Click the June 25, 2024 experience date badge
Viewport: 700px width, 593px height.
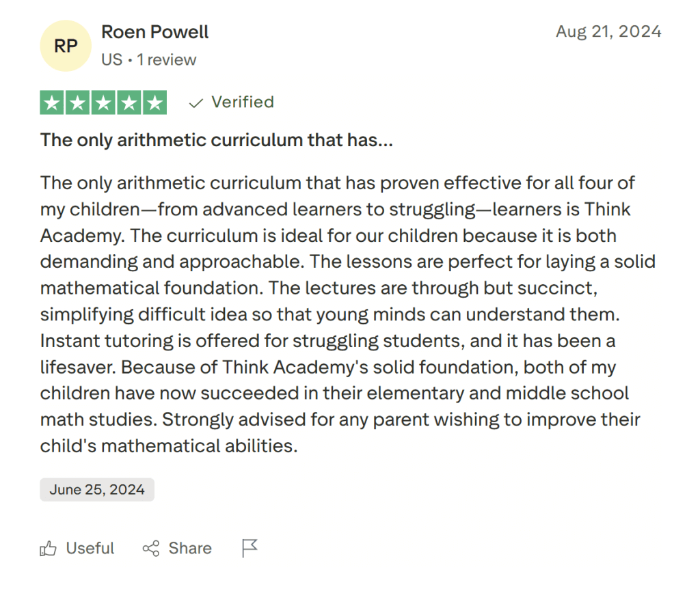(96, 489)
